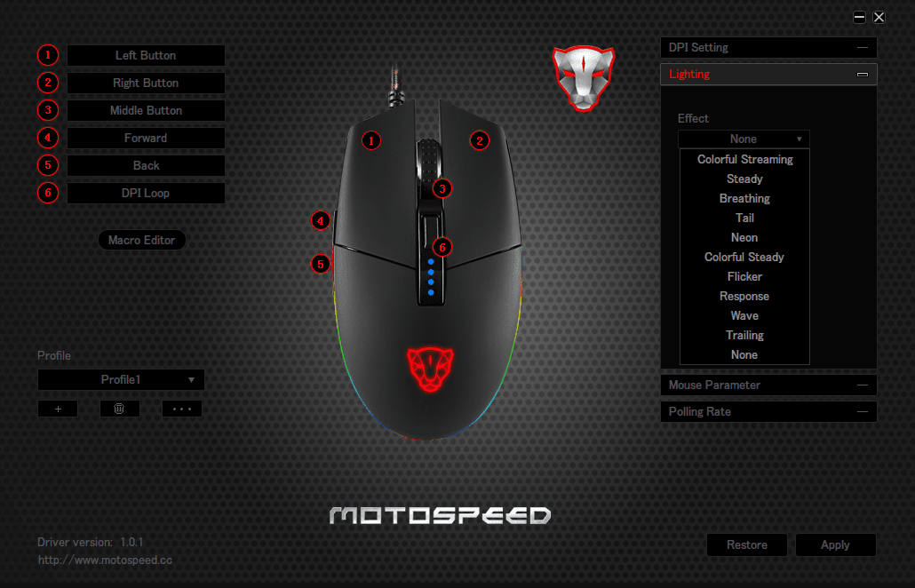Screen dimensions: 915x588
Task: Click the Motospeed panther logo icon
Action: [584, 79]
